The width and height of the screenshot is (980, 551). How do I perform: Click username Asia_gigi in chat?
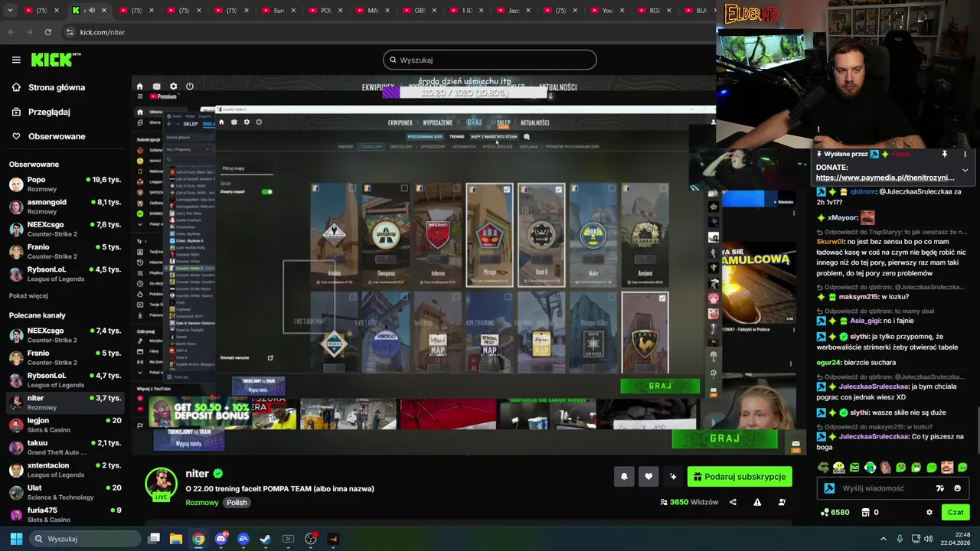866,321
